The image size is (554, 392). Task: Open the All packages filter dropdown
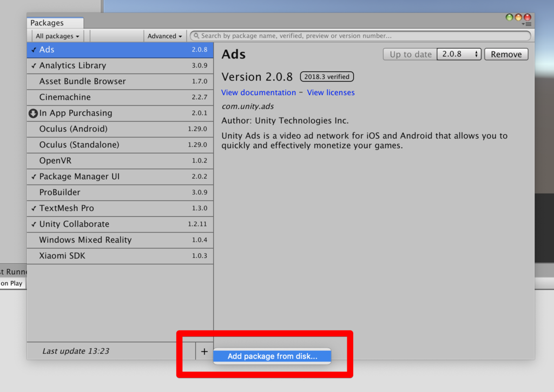click(x=57, y=36)
